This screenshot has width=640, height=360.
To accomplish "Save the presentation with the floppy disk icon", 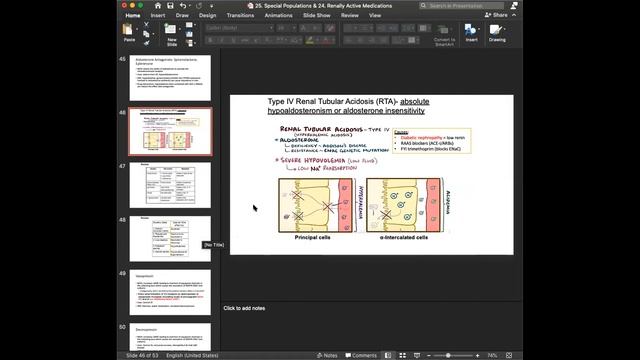I will tap(170, 6).
